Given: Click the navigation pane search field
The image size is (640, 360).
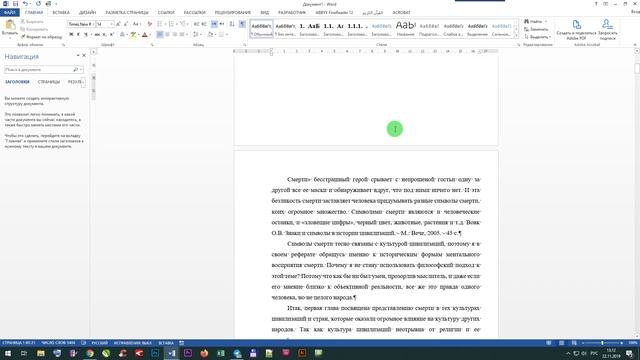Looking at the screenshot, I should pyautogui.click(x=43, y=69).
